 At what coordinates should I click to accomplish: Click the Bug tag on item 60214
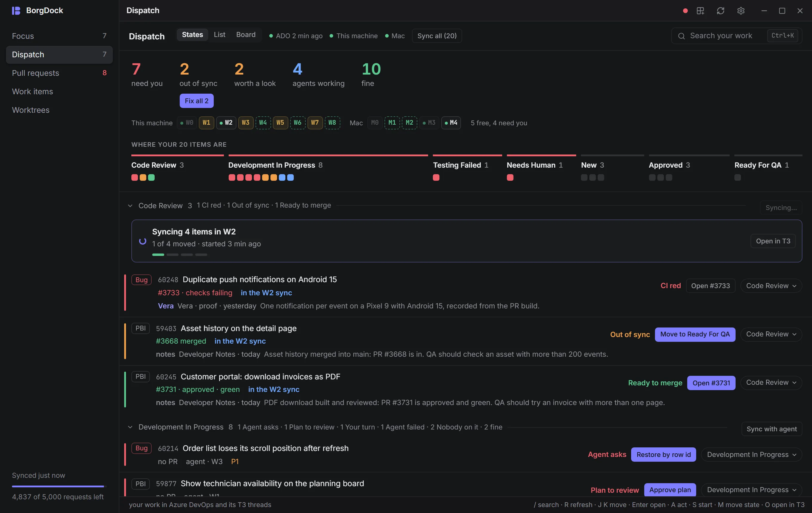pyautogui.click(x=141, y=448)
